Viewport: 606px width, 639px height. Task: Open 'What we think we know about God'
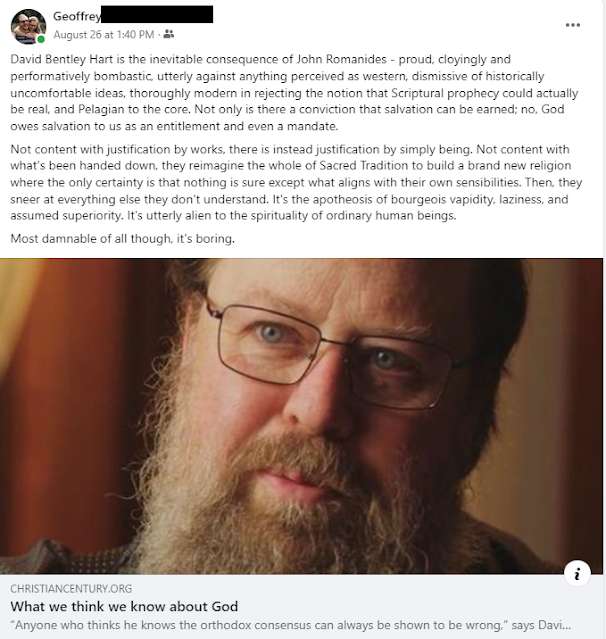124,606
